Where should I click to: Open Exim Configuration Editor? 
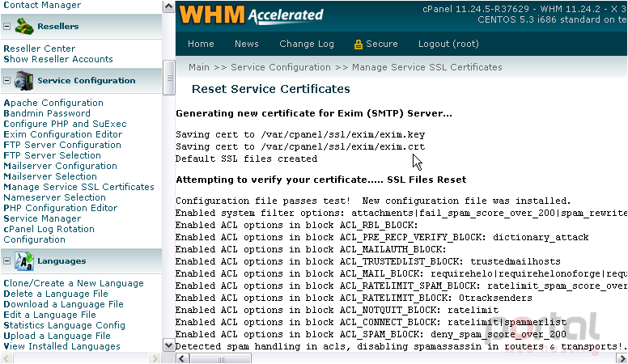(x=63, y=134)
